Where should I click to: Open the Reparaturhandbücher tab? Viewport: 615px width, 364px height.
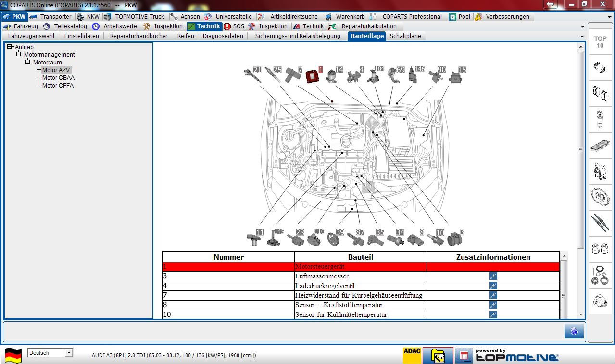139,36
